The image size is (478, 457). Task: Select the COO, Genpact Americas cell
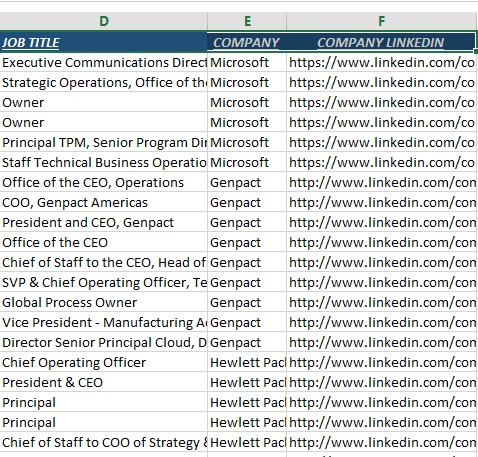(x=103, y=202)
